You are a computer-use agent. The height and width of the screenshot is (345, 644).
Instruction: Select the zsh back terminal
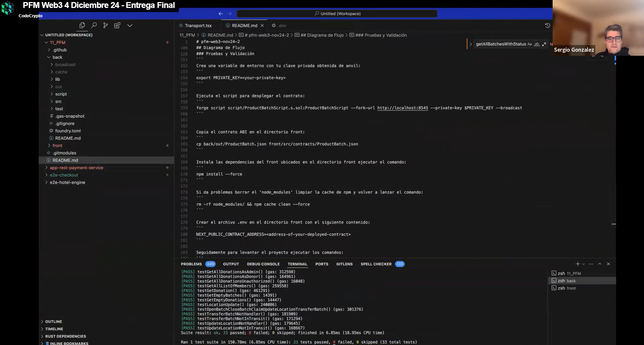582,281
